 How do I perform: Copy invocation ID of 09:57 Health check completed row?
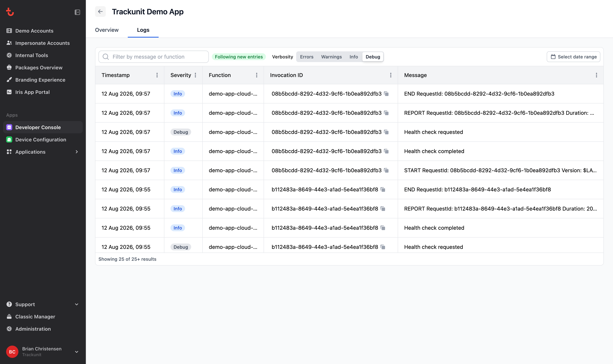coord(386,151)
